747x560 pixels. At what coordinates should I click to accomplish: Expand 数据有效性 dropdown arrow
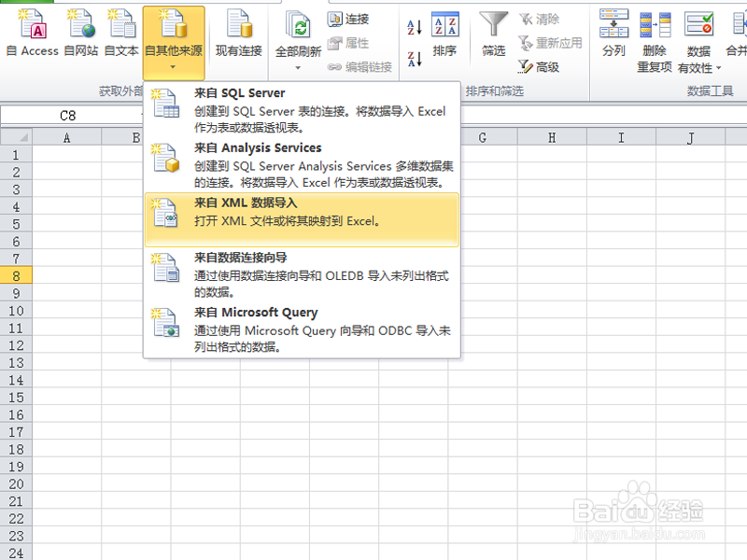point(718,68)
